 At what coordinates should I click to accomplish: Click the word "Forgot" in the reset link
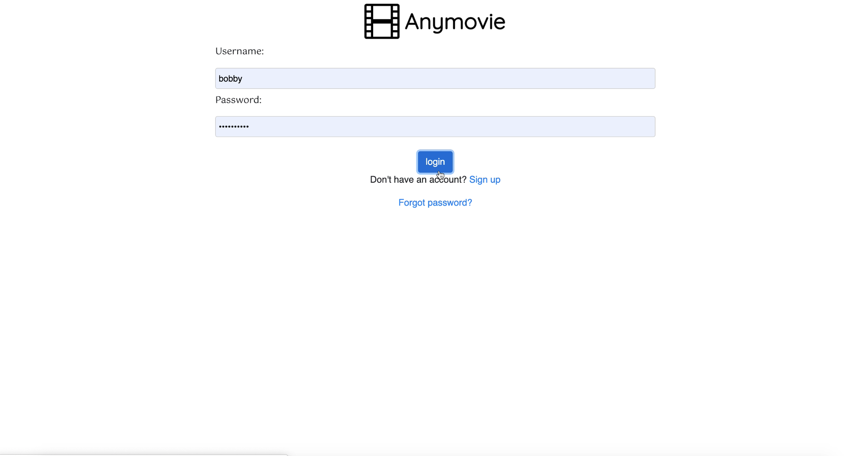coord(412,203)
